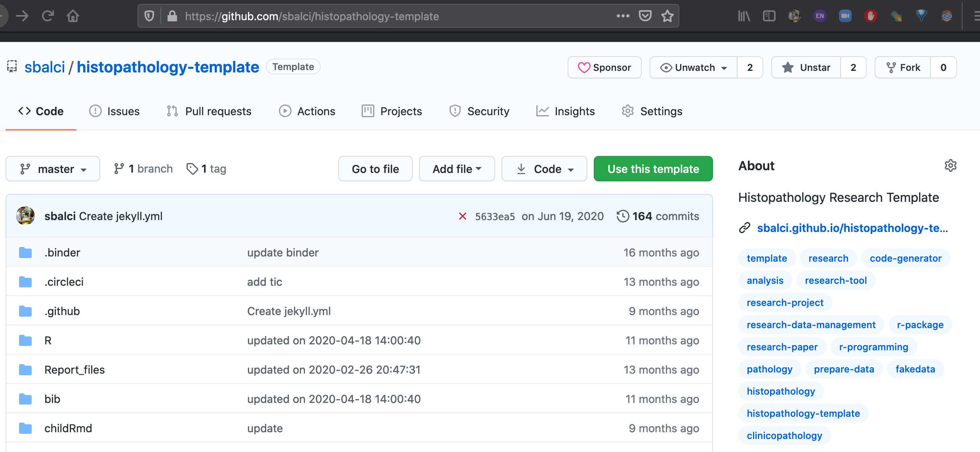Fork this repository
This screenshot has height=452, width=980.
click(x=903, y=68)
